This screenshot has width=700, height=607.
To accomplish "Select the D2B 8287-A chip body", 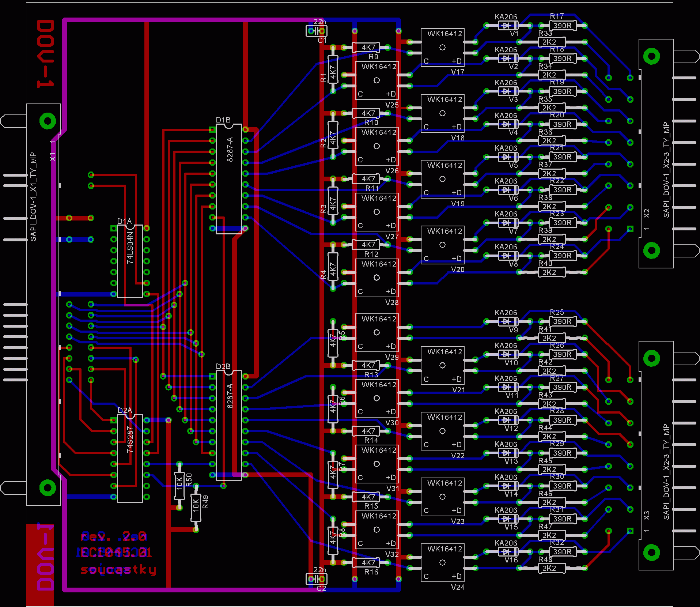I will (229, 425).
